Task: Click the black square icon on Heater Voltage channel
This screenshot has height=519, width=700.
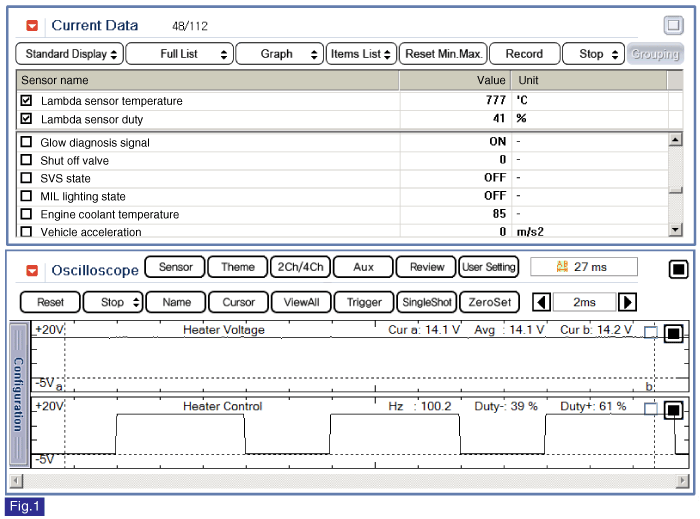Action: click(x=673, y=333)
